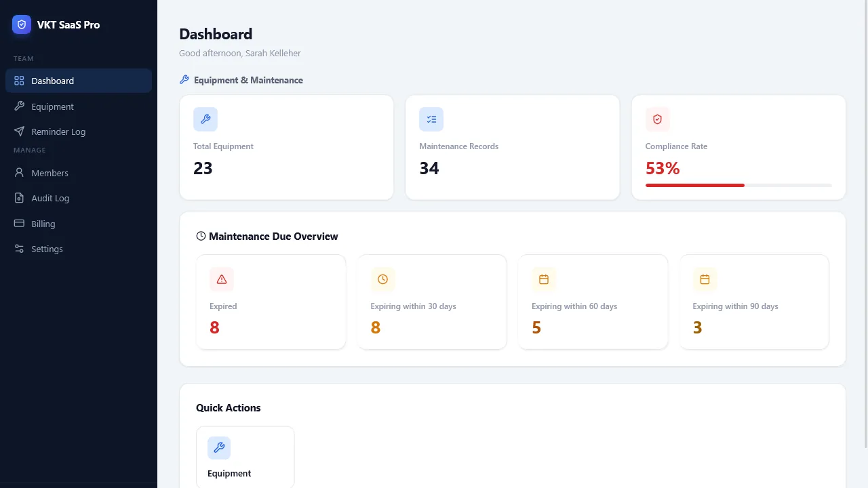
Task: Click the Total Equipment wrench icon
Action: (205, 119)
